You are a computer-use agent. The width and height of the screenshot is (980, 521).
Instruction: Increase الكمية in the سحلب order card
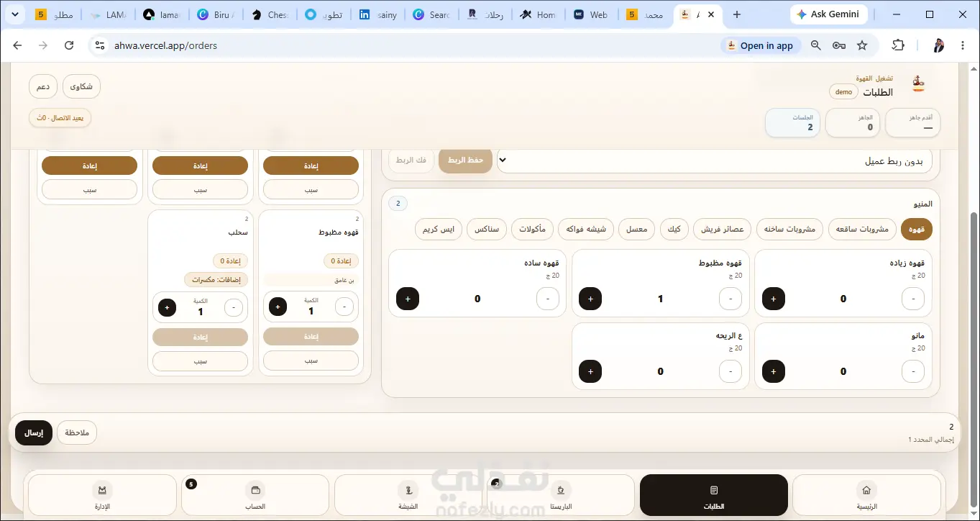[x=167, y=307]
